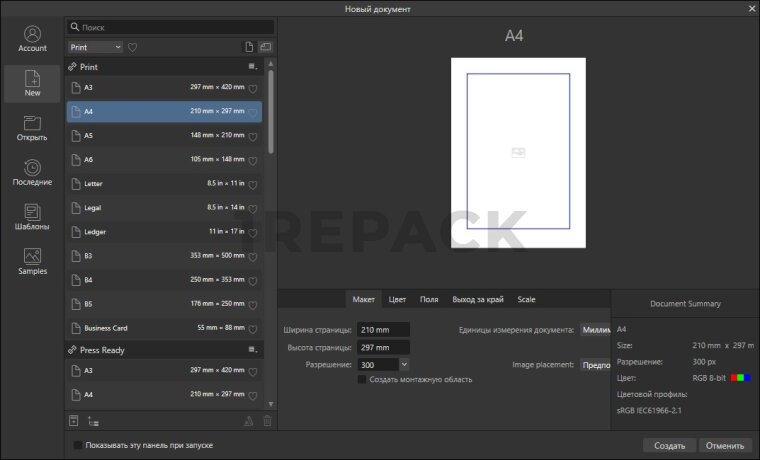Open the Шаблоны templates section
The height and width of the screenshot is (460, 760).
pyautogui.click(x=32, y=217)
